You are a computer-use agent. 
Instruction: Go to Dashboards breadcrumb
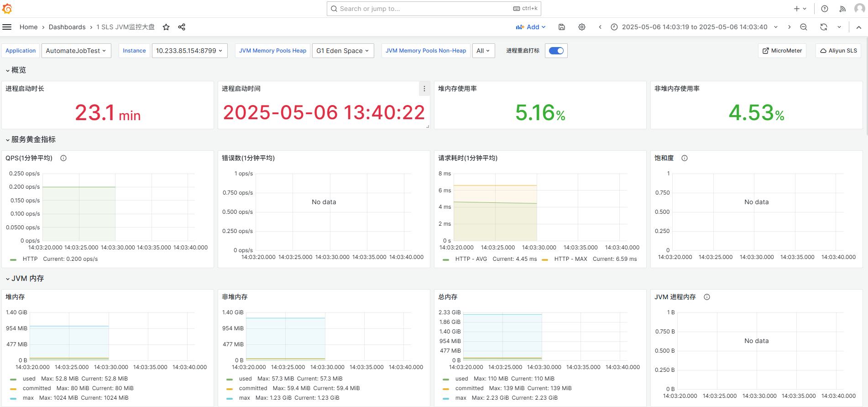pos(67,27)
